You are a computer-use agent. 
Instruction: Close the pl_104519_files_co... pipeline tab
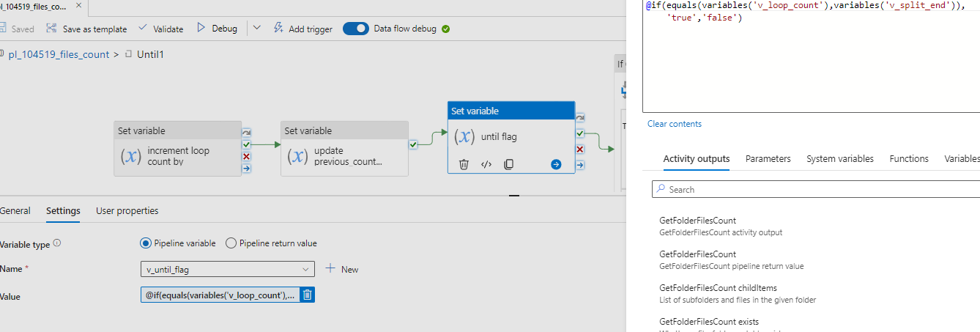pos(78,6)
